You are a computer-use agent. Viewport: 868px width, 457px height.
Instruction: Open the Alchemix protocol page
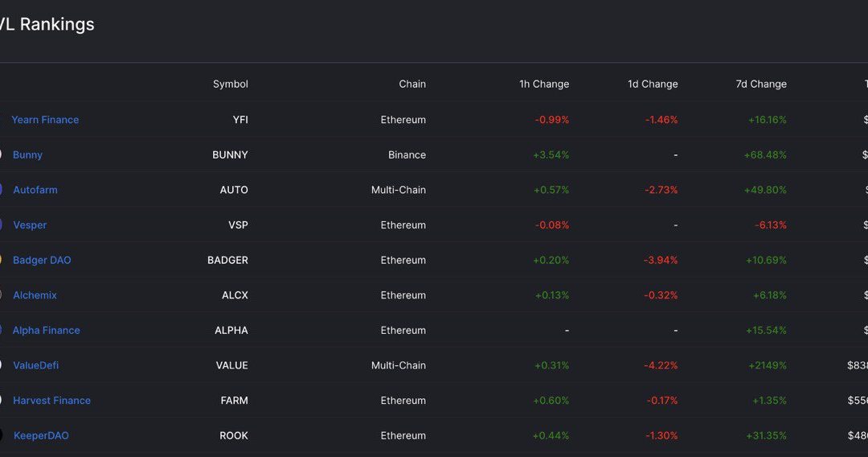pyautogui.click(x=35, y=294)
